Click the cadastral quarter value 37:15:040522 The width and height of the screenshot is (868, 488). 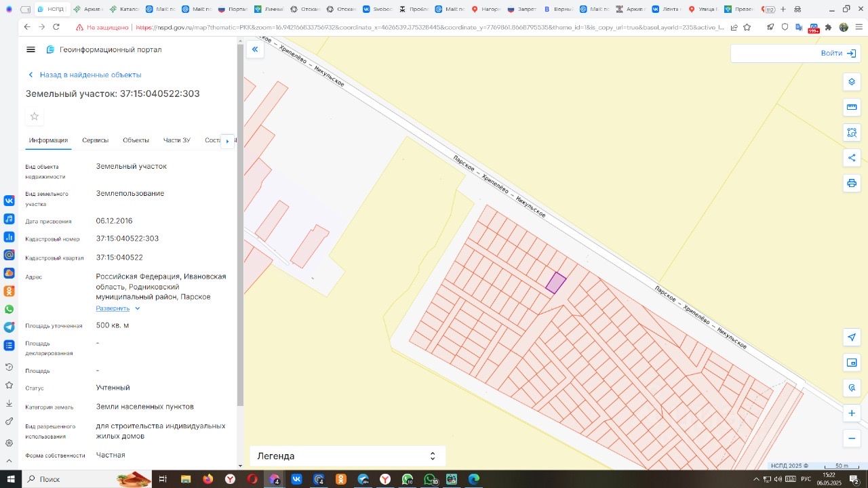coord(119,258)
